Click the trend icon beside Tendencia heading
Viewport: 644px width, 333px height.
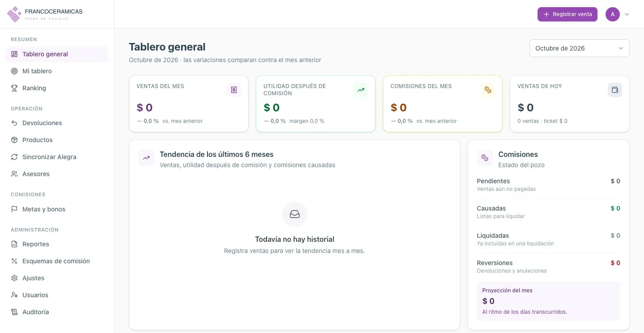point(146,158)
